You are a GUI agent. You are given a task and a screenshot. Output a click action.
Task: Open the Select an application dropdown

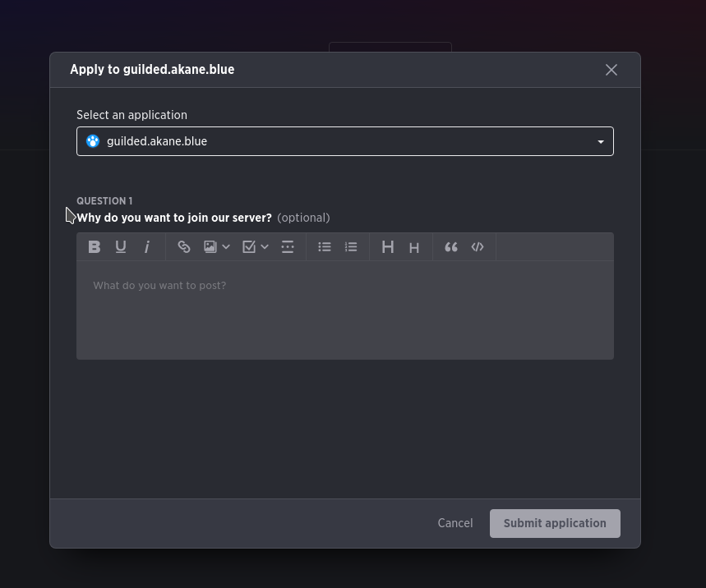coord(345,141)
